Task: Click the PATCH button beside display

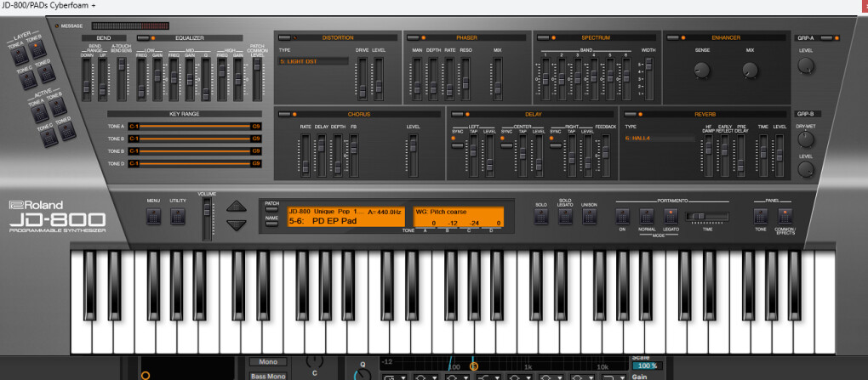Action: pyautogui.click(x=271, y=209)
